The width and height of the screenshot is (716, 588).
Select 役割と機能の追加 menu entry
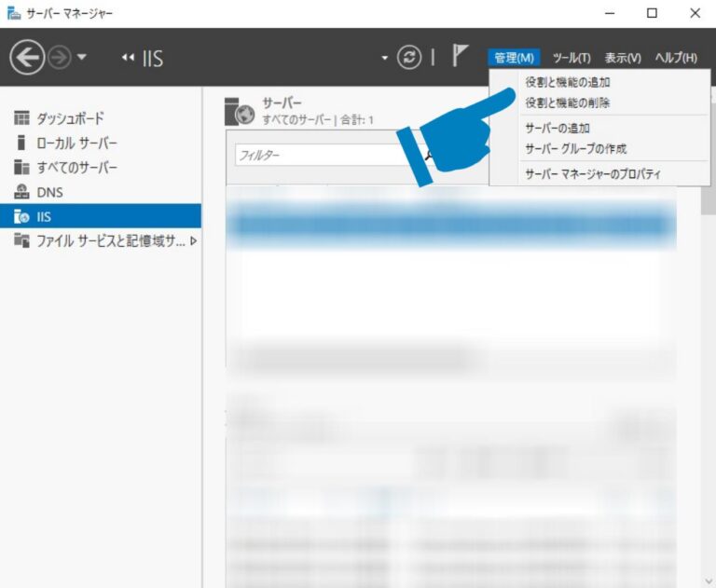[568, 82]
